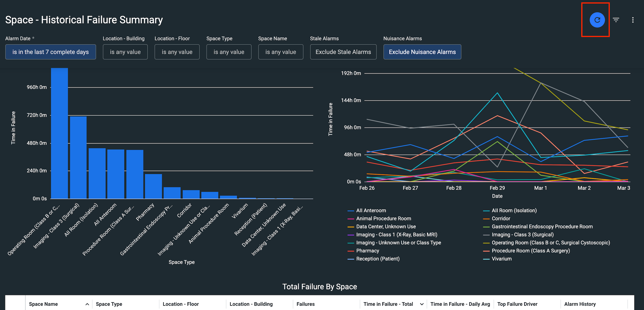This screenshot has height=310, width=644.
Task: Click sort arrow on Space Name column
Action: click(x=87, y=304)
